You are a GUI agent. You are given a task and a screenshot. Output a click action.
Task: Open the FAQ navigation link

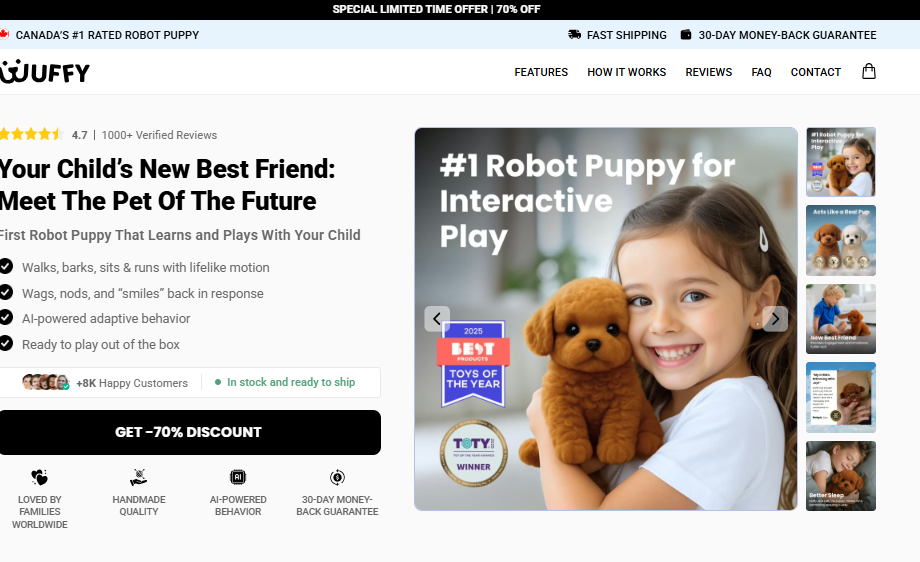point(761,72)
